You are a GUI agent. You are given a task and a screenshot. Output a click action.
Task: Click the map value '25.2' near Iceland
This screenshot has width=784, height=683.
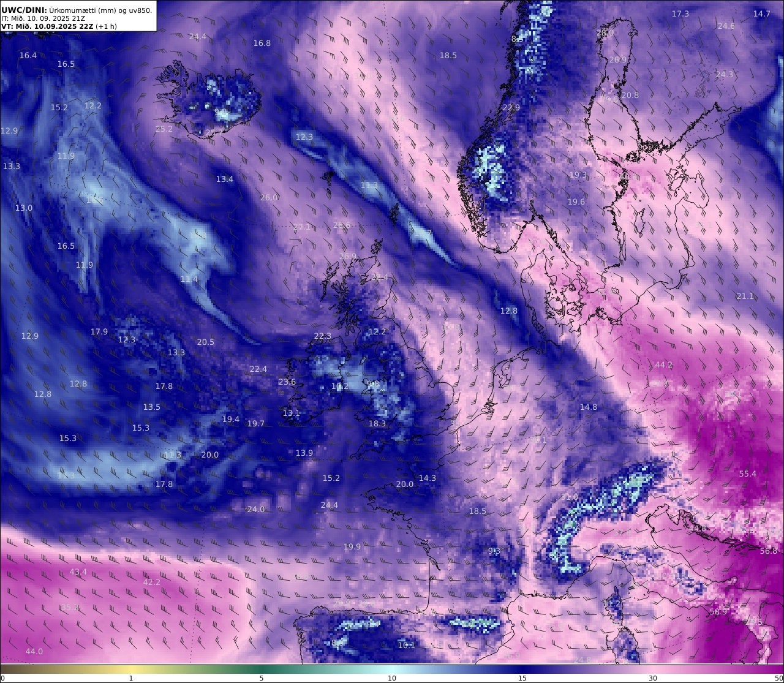click(x=164, y=129)
